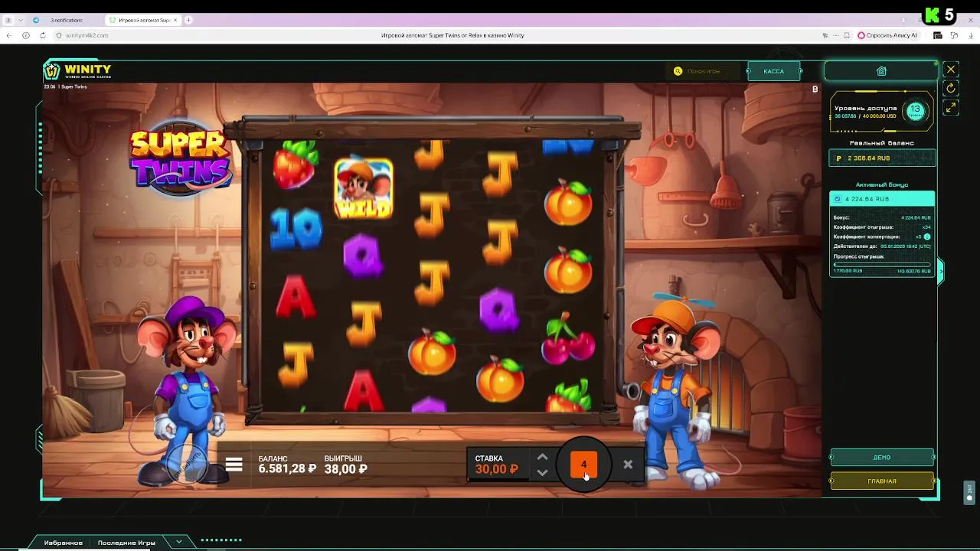
Task: Go to ГЛАВНАЯ main page
Action: [x=882, y=481]
